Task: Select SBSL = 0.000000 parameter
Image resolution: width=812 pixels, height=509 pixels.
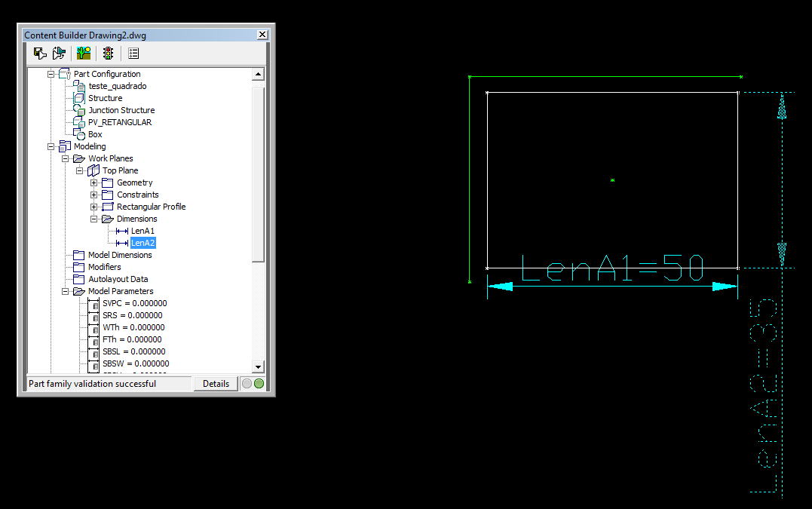Action: (x=134, y=351)
